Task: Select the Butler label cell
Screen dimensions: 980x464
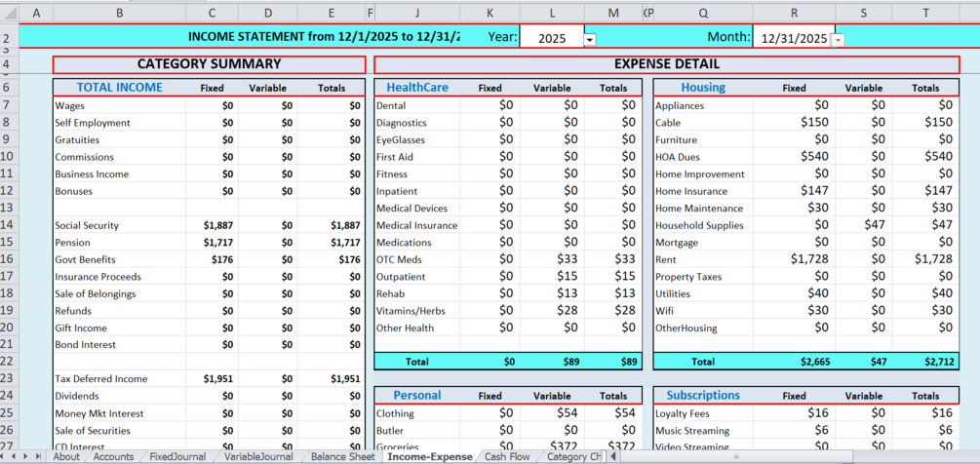Action: pos(417,431)
